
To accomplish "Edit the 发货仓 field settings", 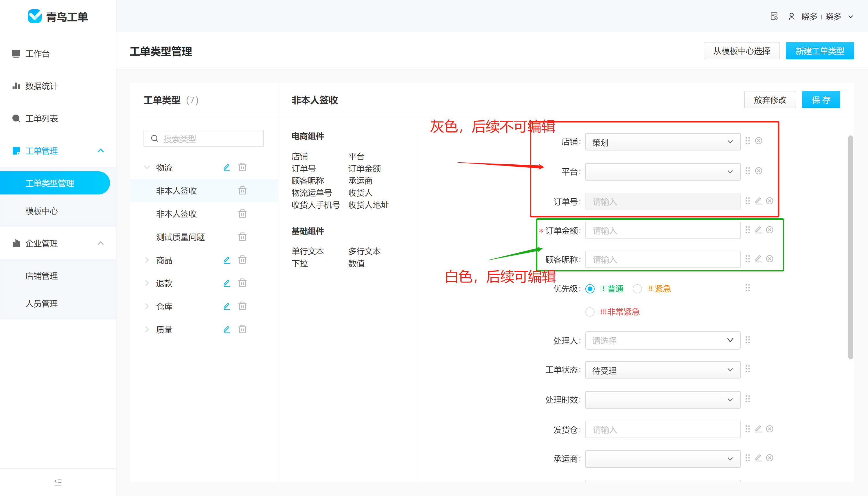I will tap(758, 429).
